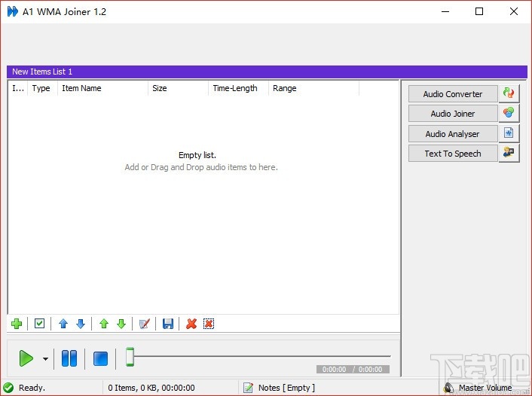Click the playback position slider handle
Image resolution: width=532 pixels, height=396 pixels.
coord(130,357)
